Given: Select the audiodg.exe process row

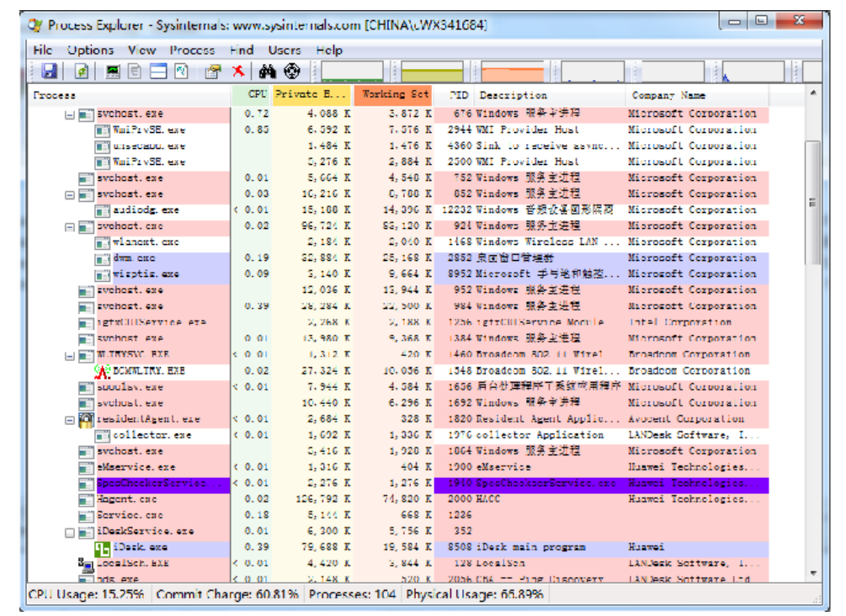Looking at the screenshot, I should tap(399, 211).
